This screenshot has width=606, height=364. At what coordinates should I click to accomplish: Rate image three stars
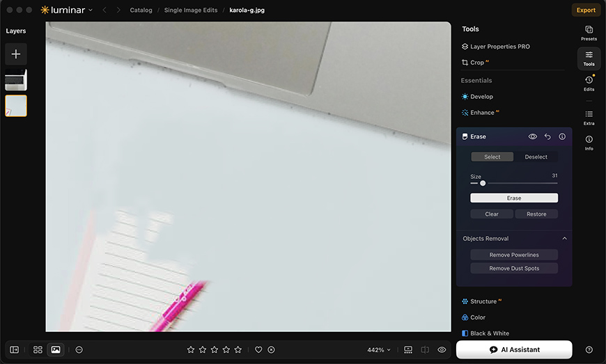click(215, 349)
